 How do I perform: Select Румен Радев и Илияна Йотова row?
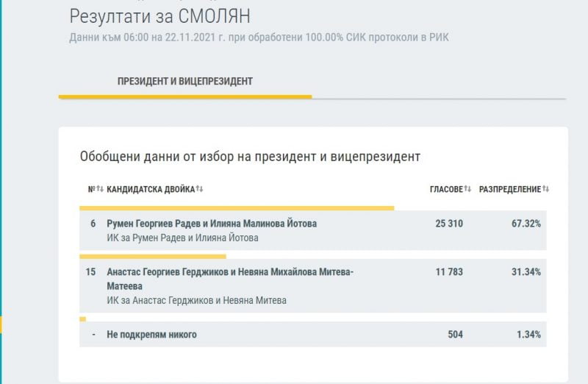313,230
